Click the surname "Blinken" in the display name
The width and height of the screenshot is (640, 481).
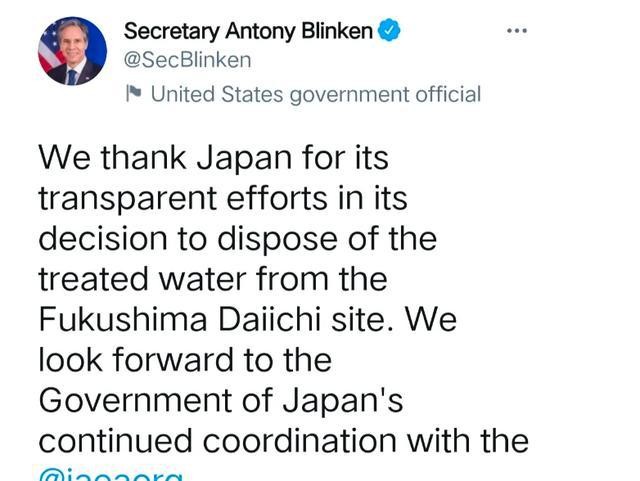336,32
